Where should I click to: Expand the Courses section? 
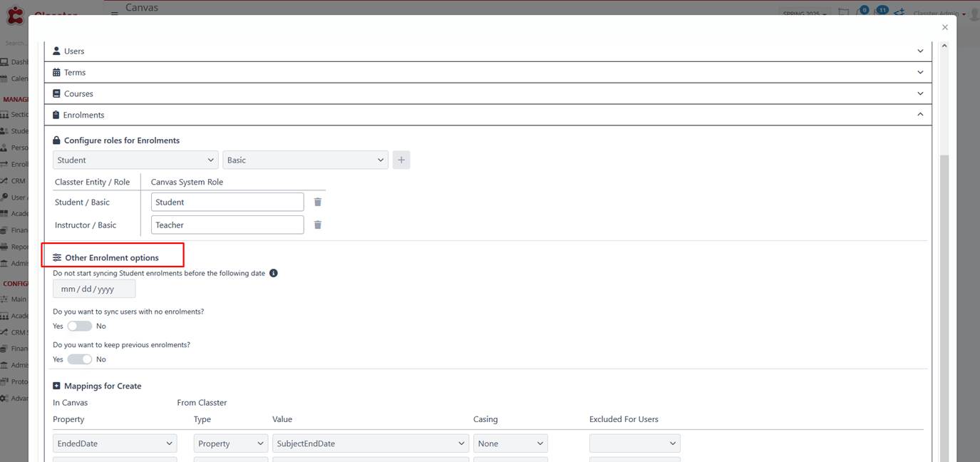488,93
